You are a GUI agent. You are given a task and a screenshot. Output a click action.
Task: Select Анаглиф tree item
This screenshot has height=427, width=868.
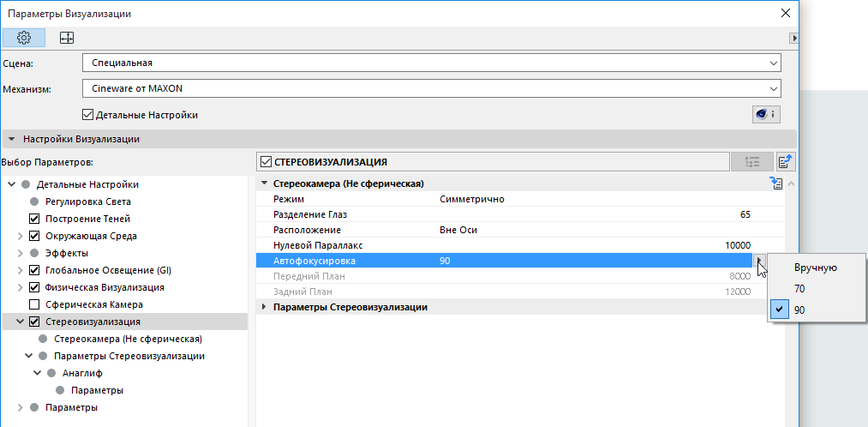point(82,373)
